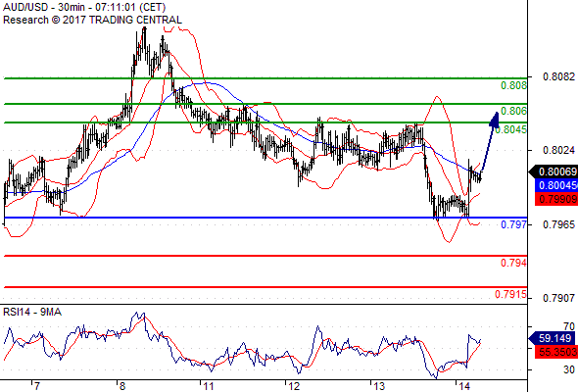
Task: Click date marker 13 on time axis
Action: click(x=379, y=386)
